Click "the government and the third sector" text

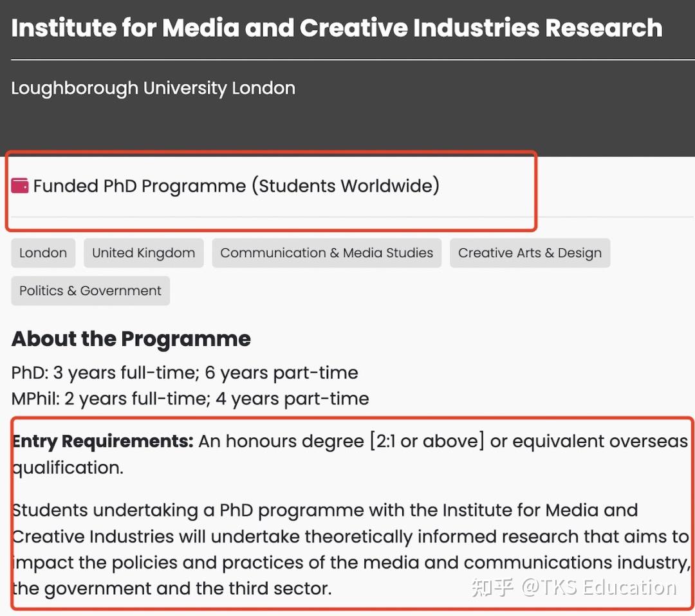coord(171,588)
